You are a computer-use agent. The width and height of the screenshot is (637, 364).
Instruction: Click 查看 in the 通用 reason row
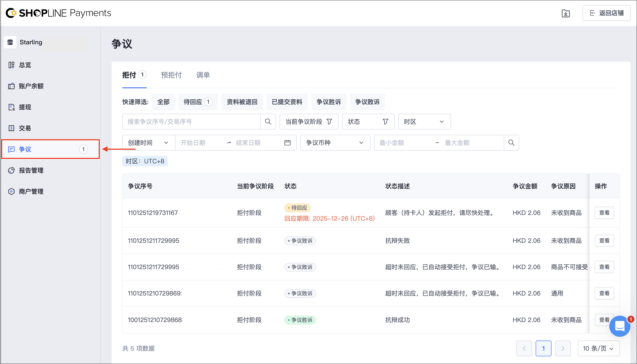pyautogui.click(x=604, y=293)
